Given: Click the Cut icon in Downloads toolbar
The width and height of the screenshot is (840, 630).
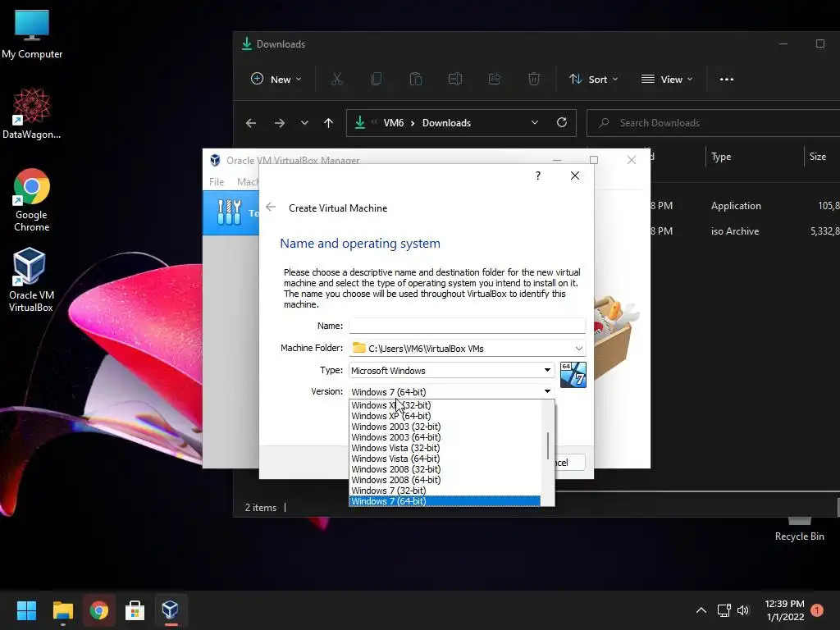Looking at the screenshot, I should [337, 80].
